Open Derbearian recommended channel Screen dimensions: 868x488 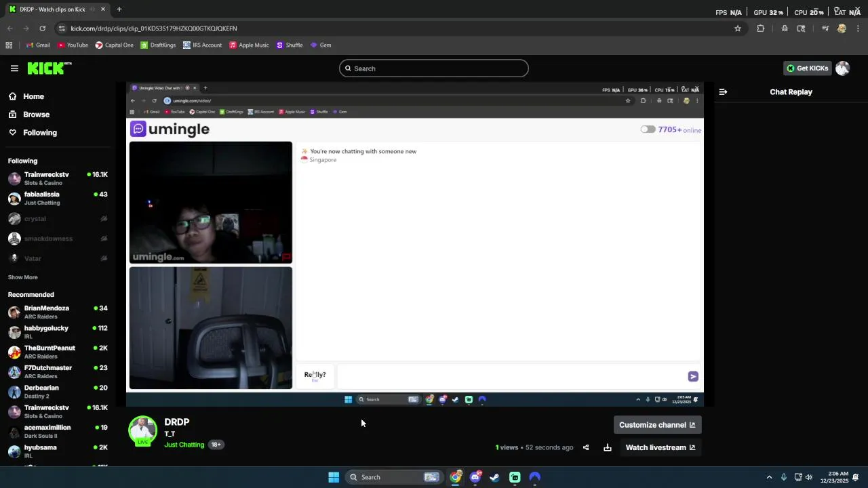[x=58, y=392]
